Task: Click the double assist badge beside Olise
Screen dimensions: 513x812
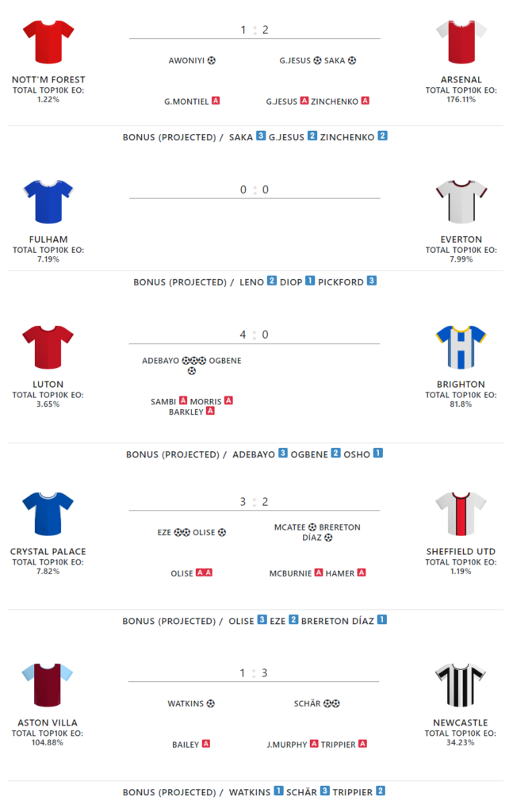Action: tap(204, 573)
